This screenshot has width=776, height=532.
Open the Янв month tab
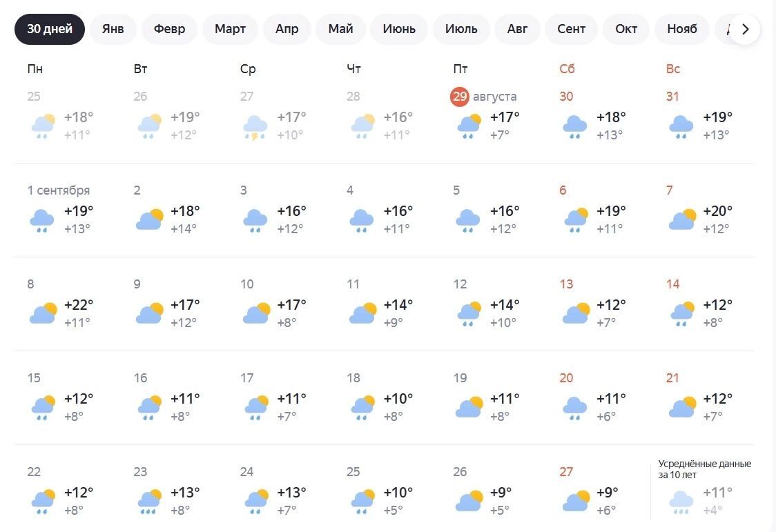point(113,29)
